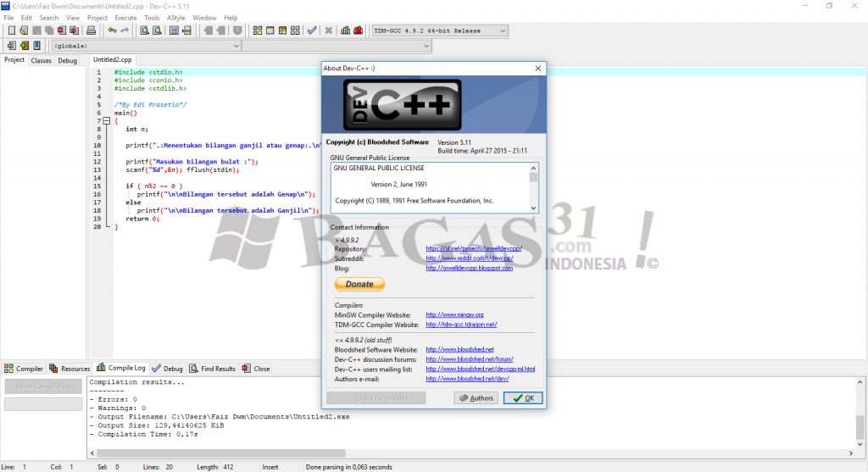Close the About Dev-C++ dialog with X
The width and height of the screenshot is (868, 472).
(x=538, y=68)
